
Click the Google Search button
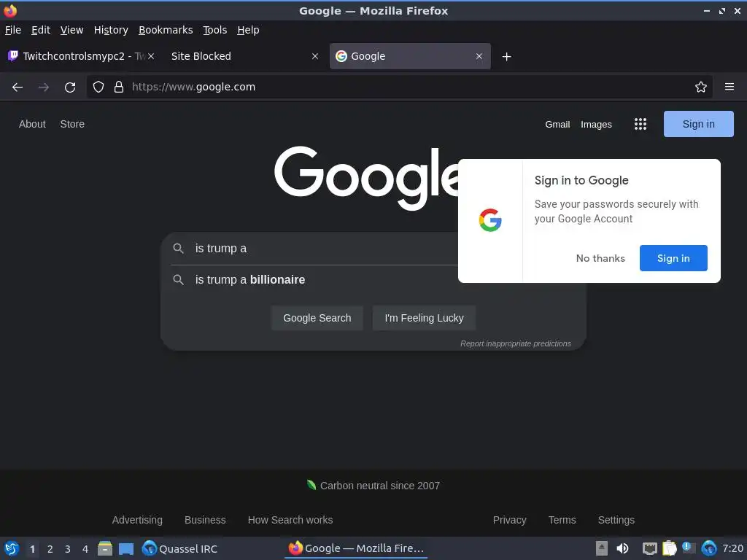point(317,318)
